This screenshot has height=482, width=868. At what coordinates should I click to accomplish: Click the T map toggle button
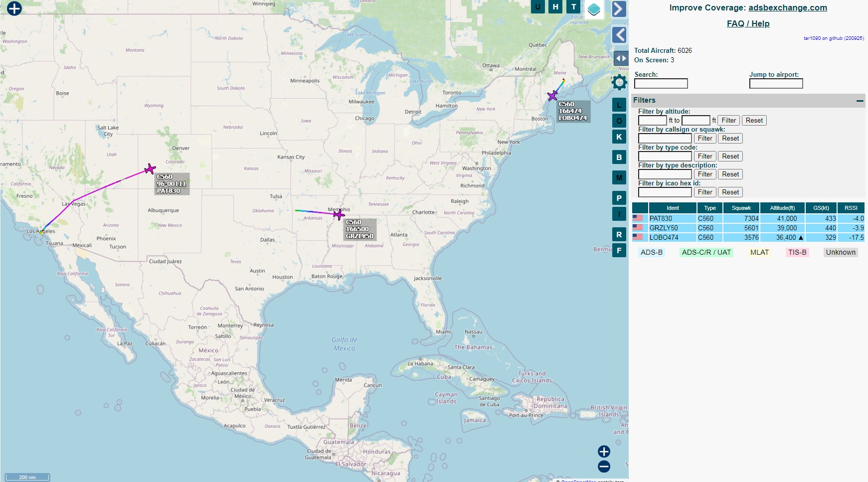[574, 7]
